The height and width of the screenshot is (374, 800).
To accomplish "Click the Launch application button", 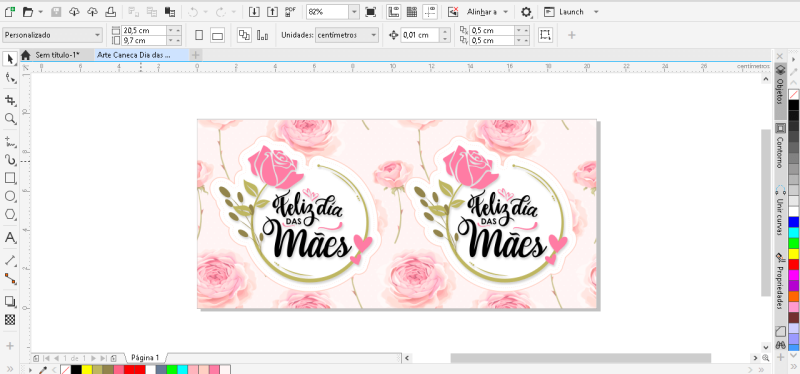I will pyautogui.click(x=565, y=11).
